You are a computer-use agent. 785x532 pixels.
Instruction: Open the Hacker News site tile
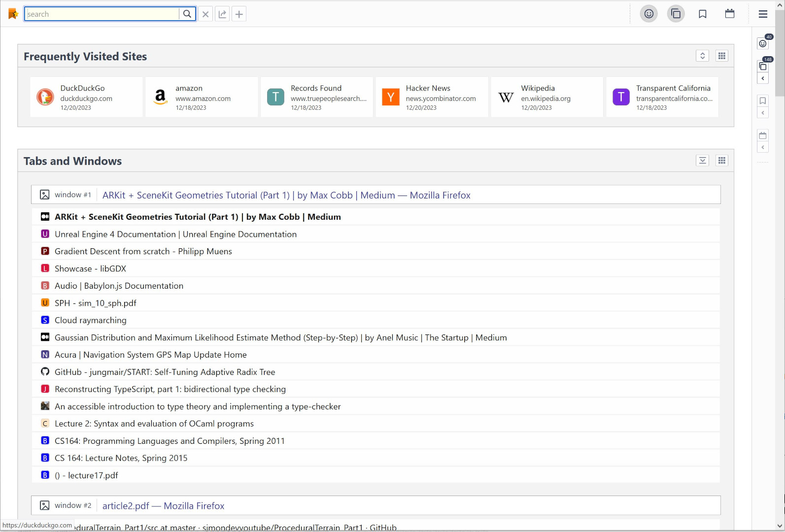432,97
